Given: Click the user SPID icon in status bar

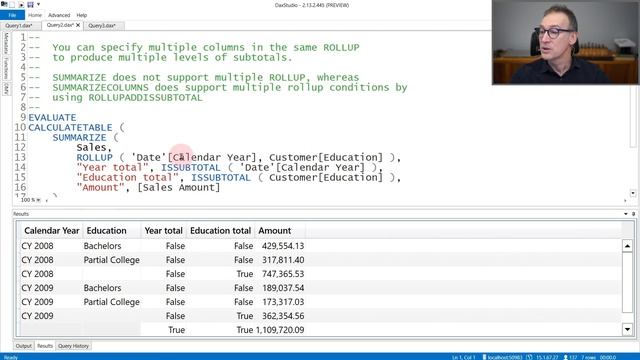Looking at the screenshot, I should pyautogui.click(x=566, y=357).
